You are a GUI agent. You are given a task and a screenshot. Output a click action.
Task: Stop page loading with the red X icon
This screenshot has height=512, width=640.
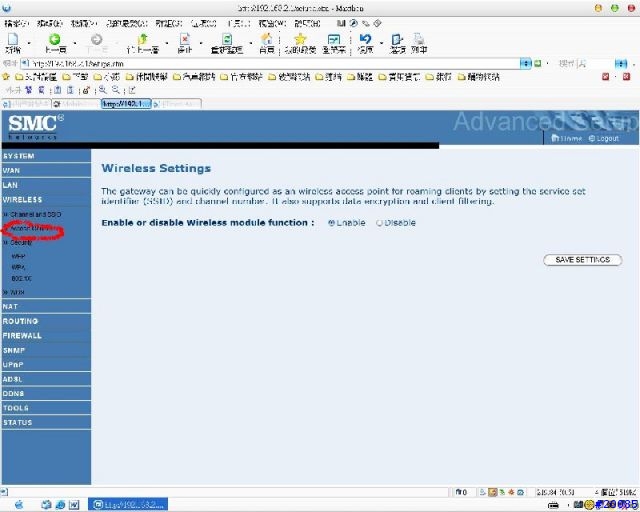point(184,39)
